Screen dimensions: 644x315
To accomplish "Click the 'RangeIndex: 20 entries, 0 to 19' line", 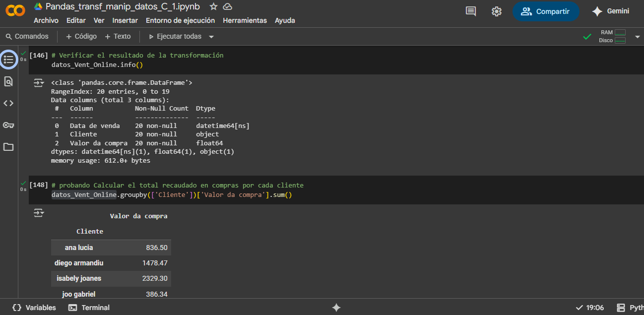I will click(x=110, y=92).
